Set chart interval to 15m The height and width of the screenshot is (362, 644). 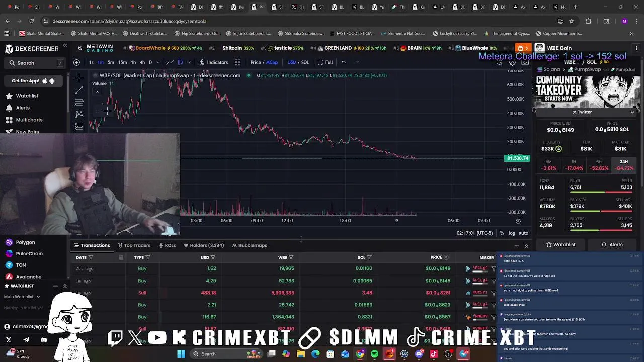tap(122, 62)
